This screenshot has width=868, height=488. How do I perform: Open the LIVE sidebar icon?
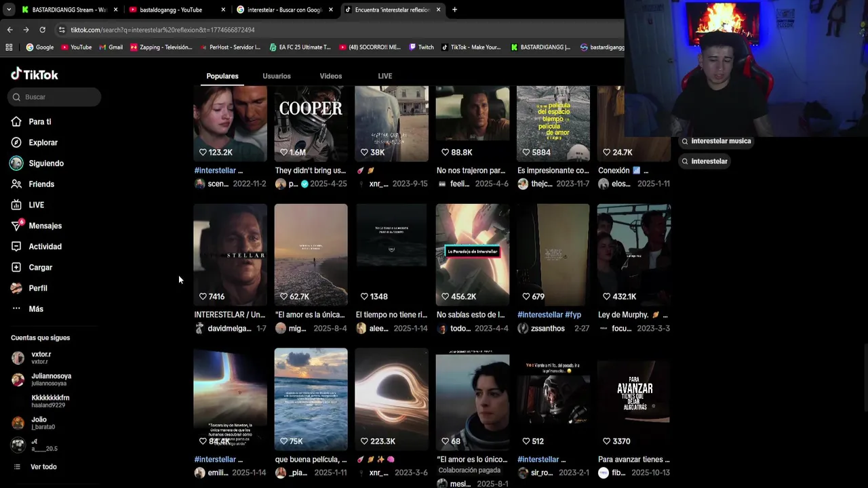tap(16, 205)
